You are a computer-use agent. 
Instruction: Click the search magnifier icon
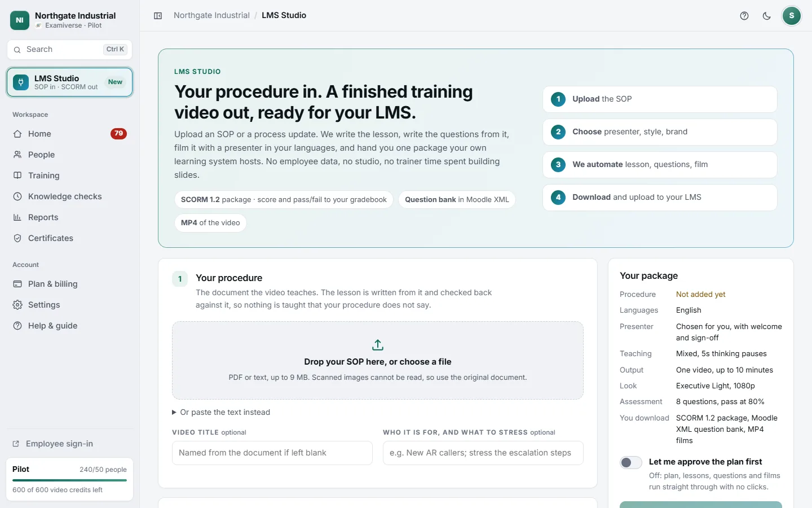pyautogui.click(x=17, y=50)
